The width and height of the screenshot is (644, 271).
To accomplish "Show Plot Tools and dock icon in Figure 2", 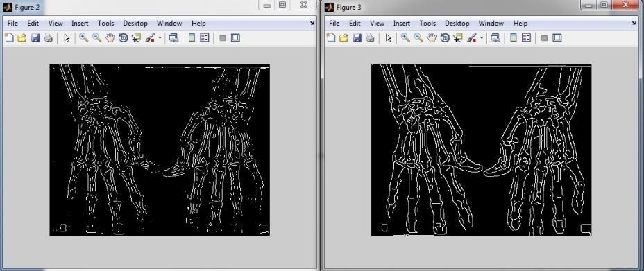I will click(x=235, y=38).
